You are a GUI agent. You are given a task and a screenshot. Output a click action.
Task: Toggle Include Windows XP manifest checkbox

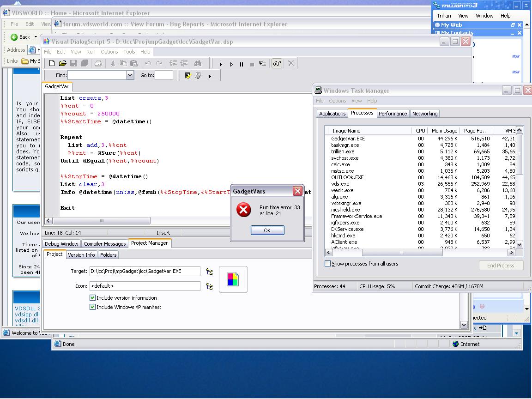92,307
